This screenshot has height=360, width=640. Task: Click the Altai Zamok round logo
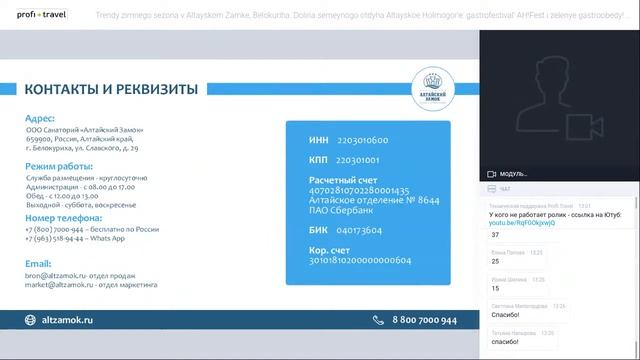[x=433, y=89]
